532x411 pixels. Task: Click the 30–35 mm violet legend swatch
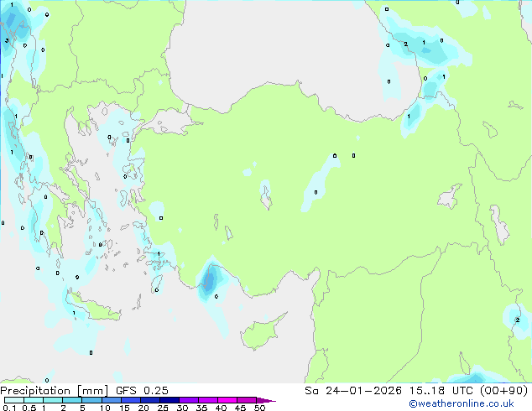pos(189,400)
